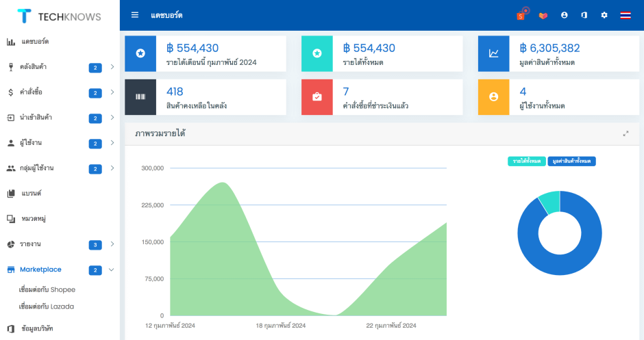Click the teal segment of the donut chart
This screenshot has width=644, height=340.
point(552,201)
